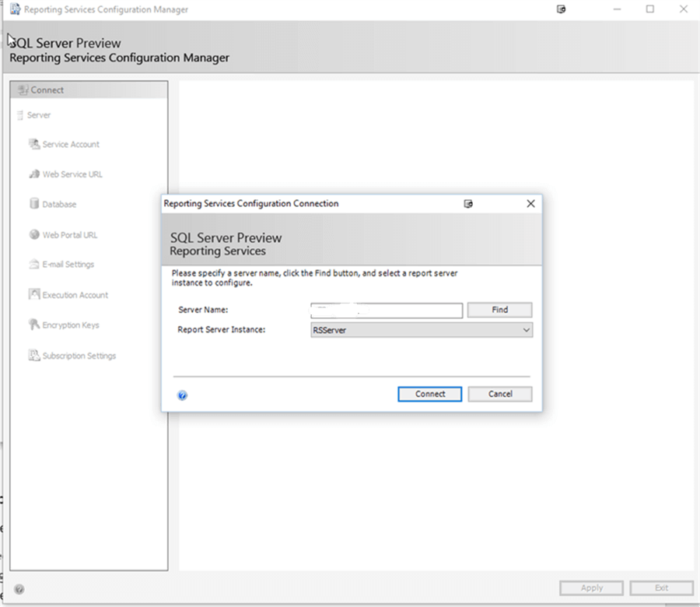
Task: Click the Connect button in the connection dialog
Action: click(x=429, y=394)
